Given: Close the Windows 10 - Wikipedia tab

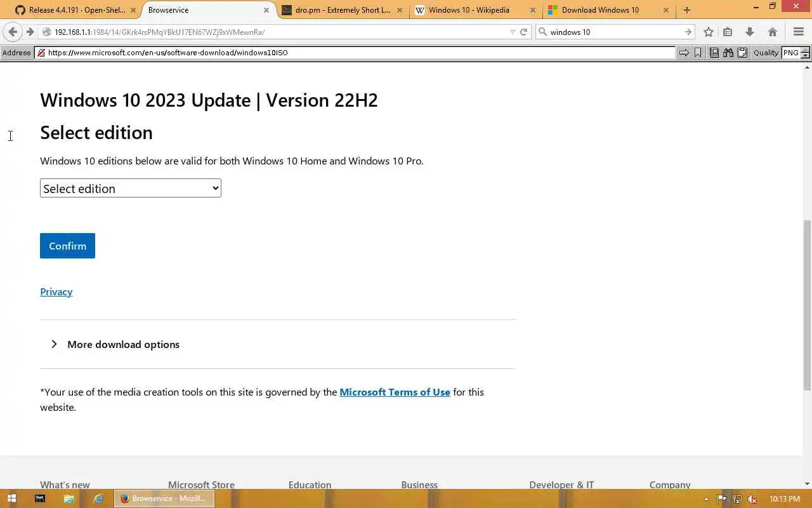Looking at the screenshot, I should click(533, 10).
